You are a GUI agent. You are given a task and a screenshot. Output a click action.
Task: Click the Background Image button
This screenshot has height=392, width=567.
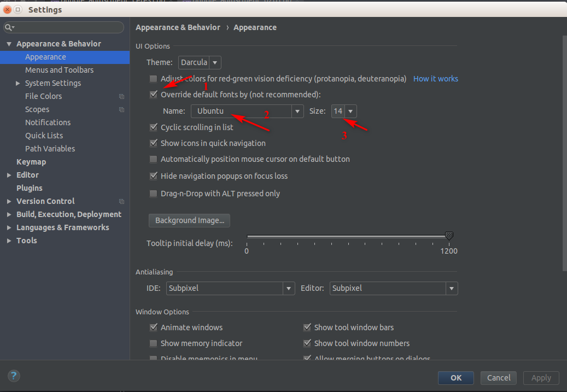190,220
